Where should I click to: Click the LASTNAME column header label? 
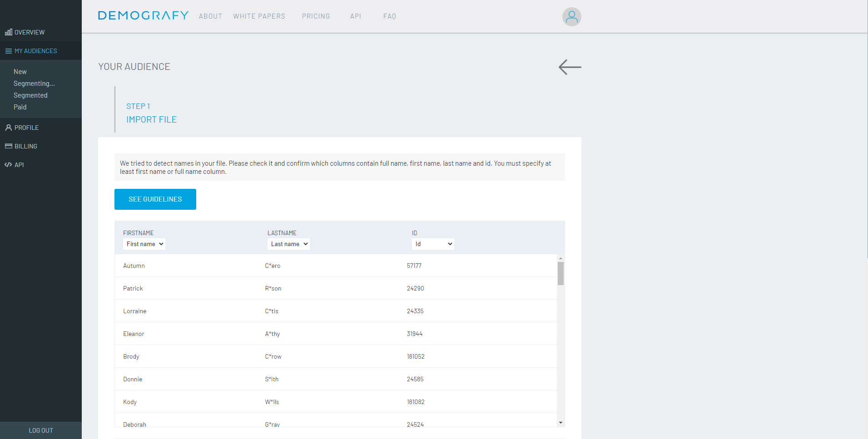[282, 233]
